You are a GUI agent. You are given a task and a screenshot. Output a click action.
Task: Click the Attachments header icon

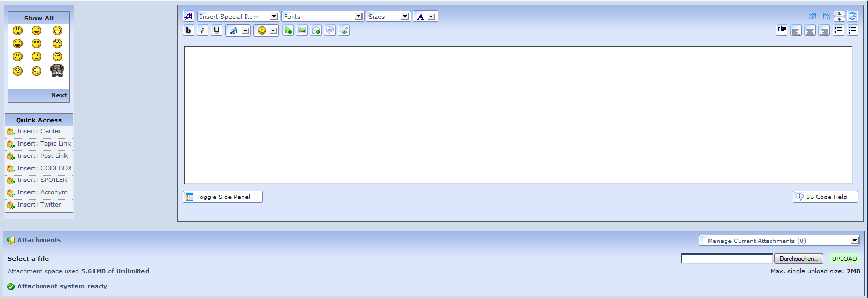click(x=11, y=241)
